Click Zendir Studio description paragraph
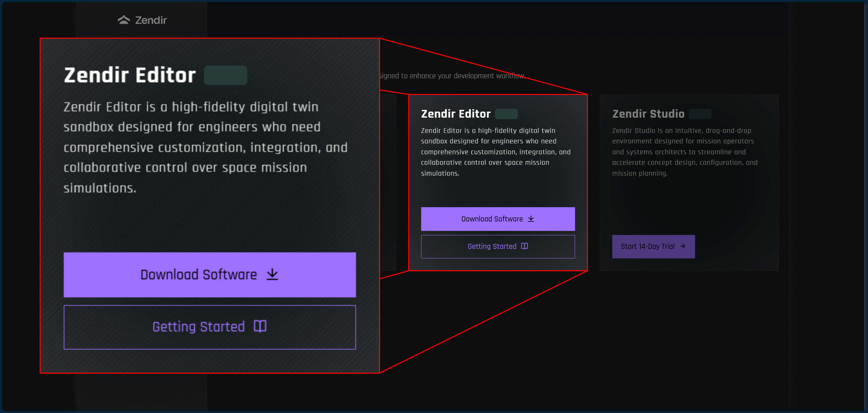 [684, 152]
